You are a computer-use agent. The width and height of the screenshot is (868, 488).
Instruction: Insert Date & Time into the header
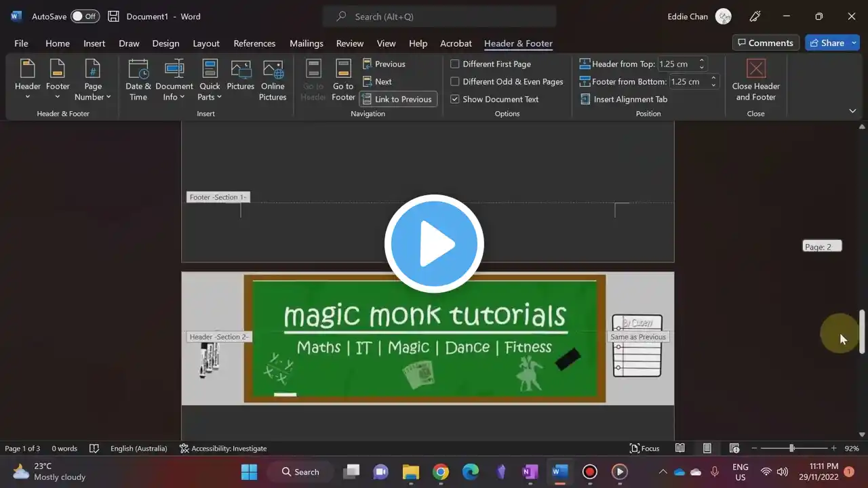(x=138, y=81)
